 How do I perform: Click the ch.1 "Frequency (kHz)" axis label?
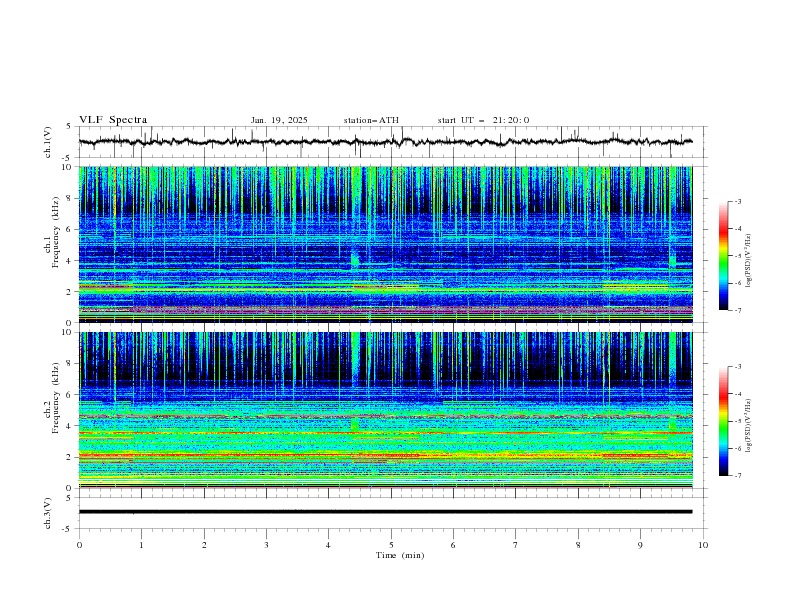57,233
